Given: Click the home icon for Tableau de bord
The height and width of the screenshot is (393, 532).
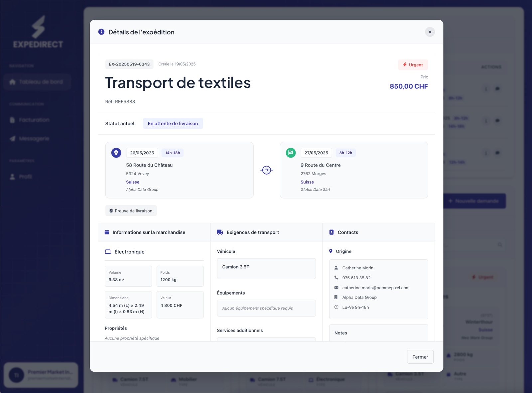Looking at the screenshot, I should click(x=13, y=82).
